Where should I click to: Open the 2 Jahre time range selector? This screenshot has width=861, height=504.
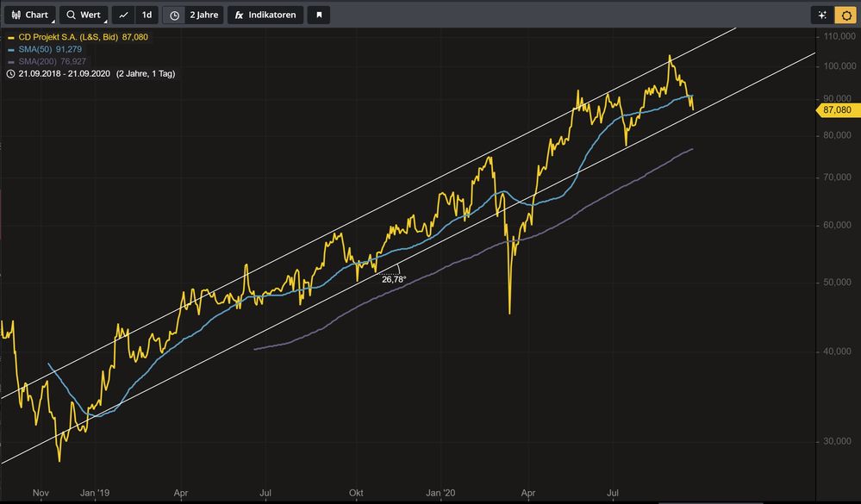pos(205,15)
